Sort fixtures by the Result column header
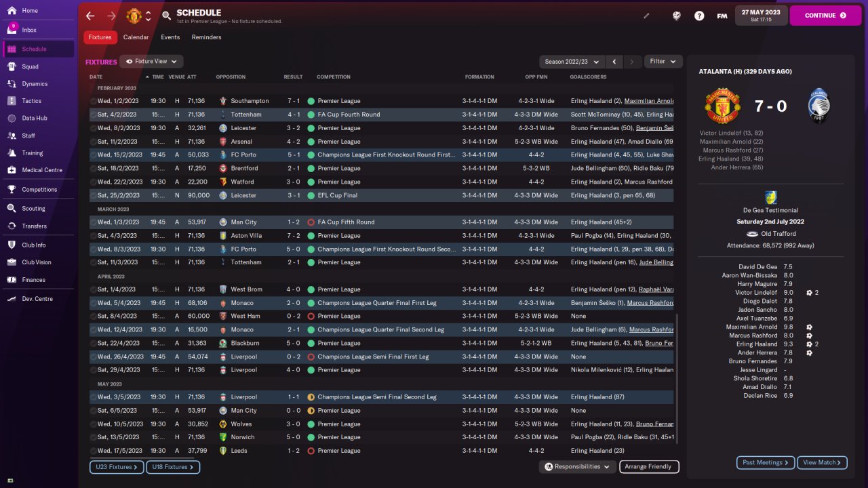 tap(293, 77)
